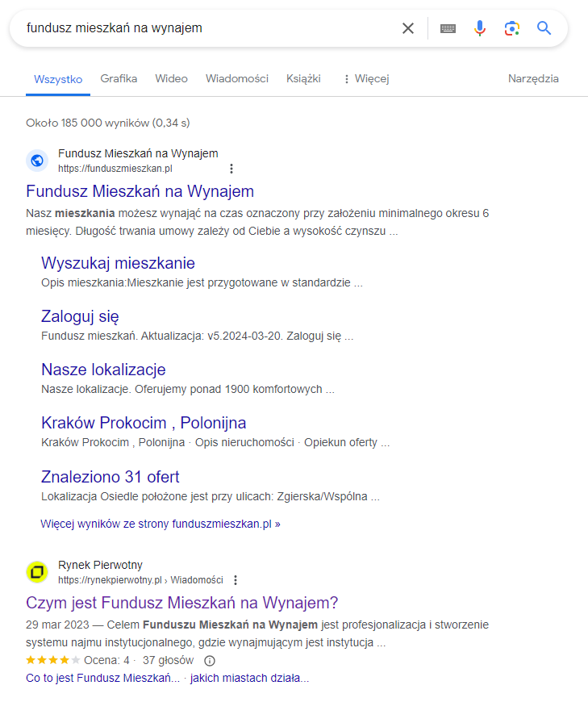Screen dimensions: 588x702
Task: Click the globe favicon for Fundusz Mieszkań
Action: tap(37, 161)
